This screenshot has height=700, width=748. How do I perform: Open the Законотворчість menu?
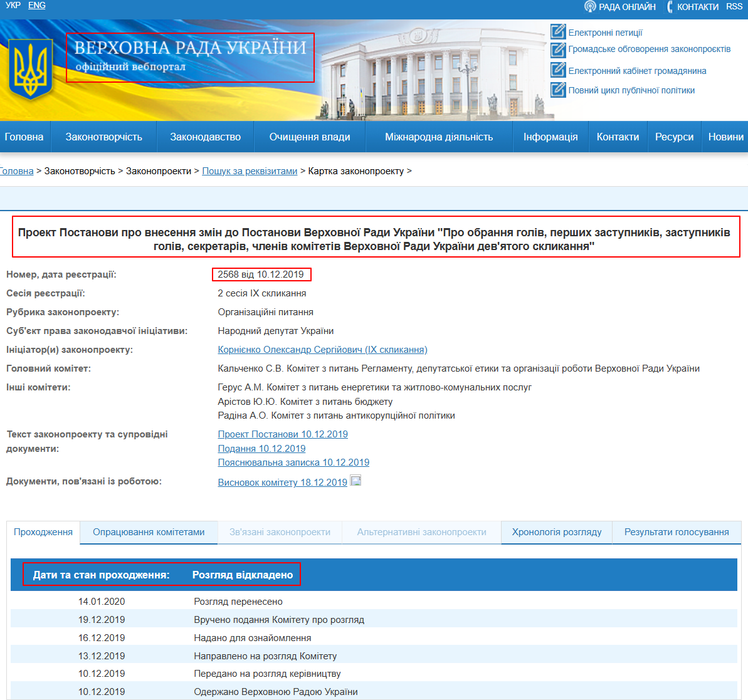(103, 137)
